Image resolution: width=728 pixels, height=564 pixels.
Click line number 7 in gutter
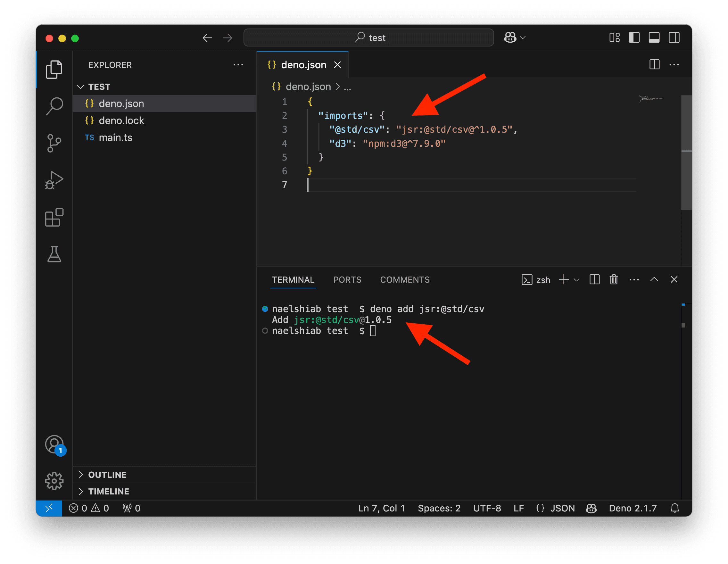(284, 185)
